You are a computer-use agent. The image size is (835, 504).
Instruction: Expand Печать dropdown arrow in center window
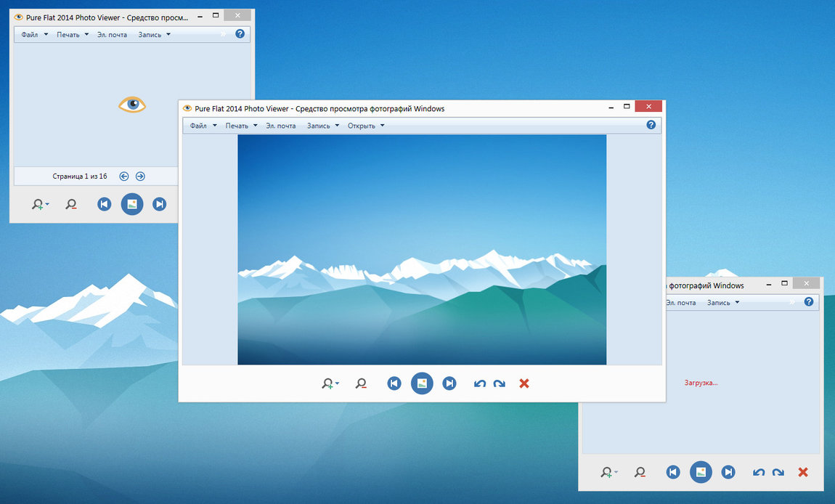255,126
